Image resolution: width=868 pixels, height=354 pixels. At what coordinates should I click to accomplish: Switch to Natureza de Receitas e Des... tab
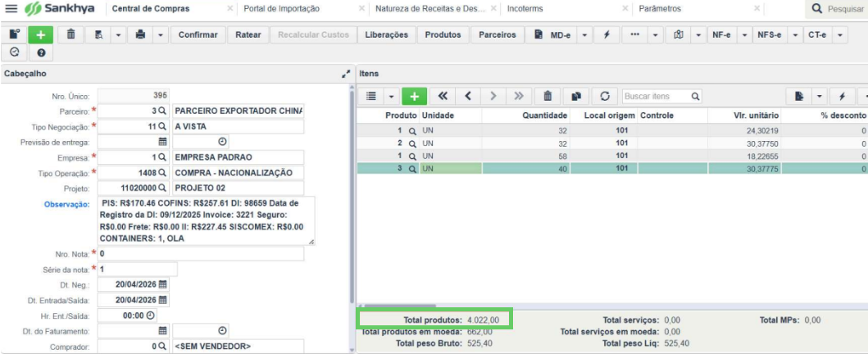pyautogui.click(x=430, y=9)
